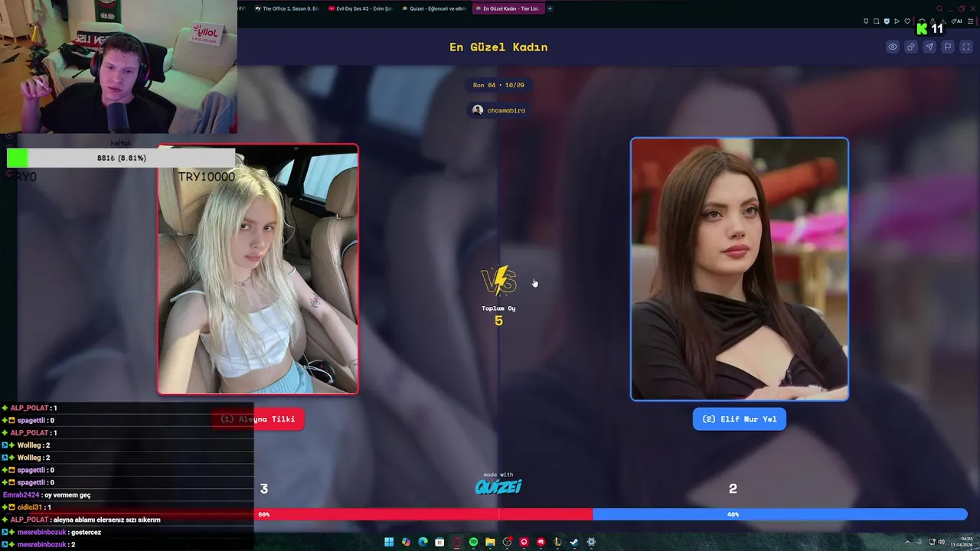Click the Opera GX taskbar icon

[456, 542]
